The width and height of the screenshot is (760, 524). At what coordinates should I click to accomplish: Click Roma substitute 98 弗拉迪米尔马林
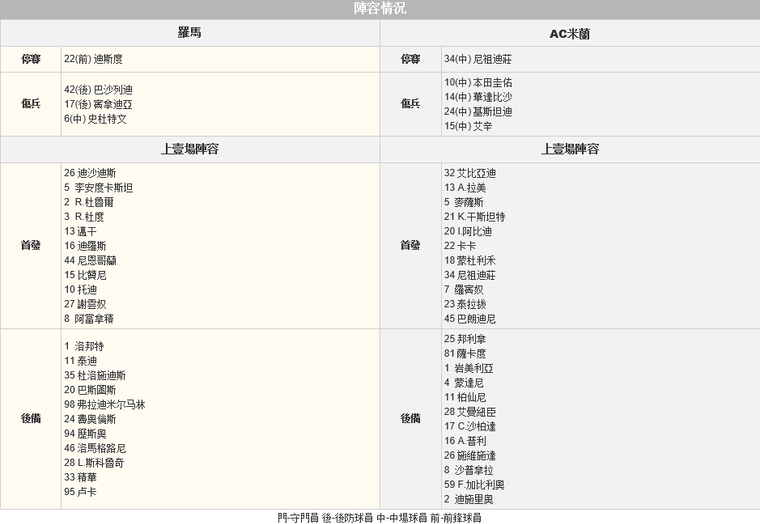104,404
